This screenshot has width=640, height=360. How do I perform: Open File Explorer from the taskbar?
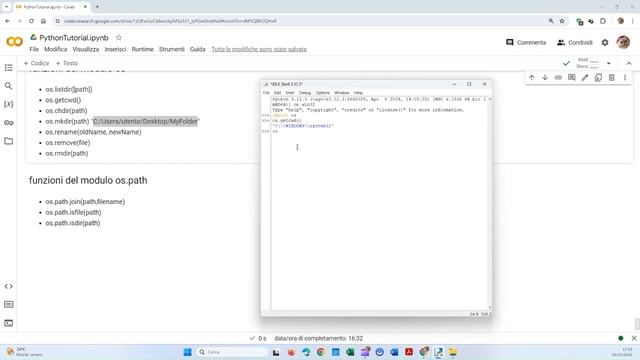click(x=453, y=352)
